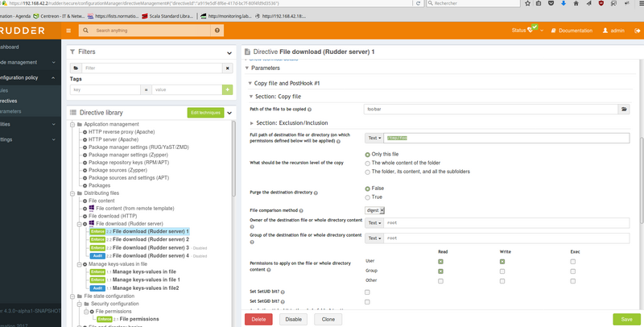The width and height of the screenshot is (644, 327).
Task: Collapse the Filters panel chevron
Action: [229, 52]
